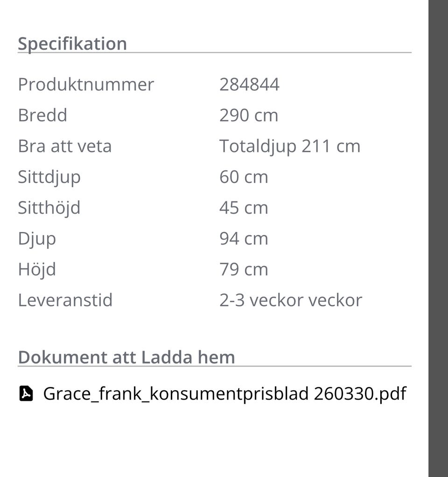Click the 290 cm width value
The height and width of the screenshot is (477, 448).
(x=249, y=115)
